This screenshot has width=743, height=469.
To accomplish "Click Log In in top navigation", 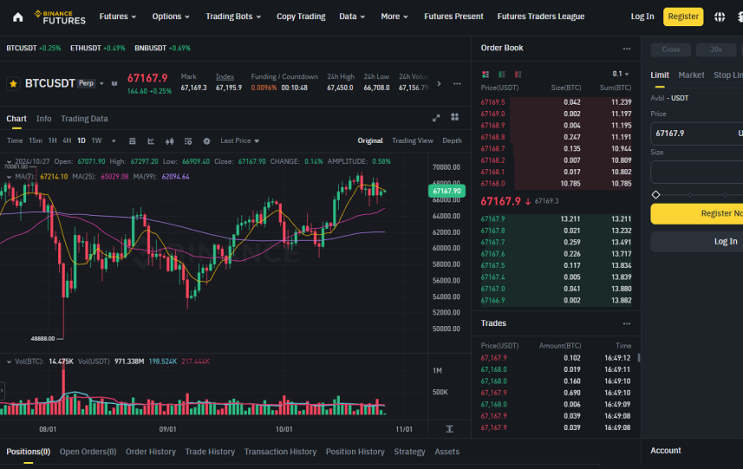I will click(642, 17).
